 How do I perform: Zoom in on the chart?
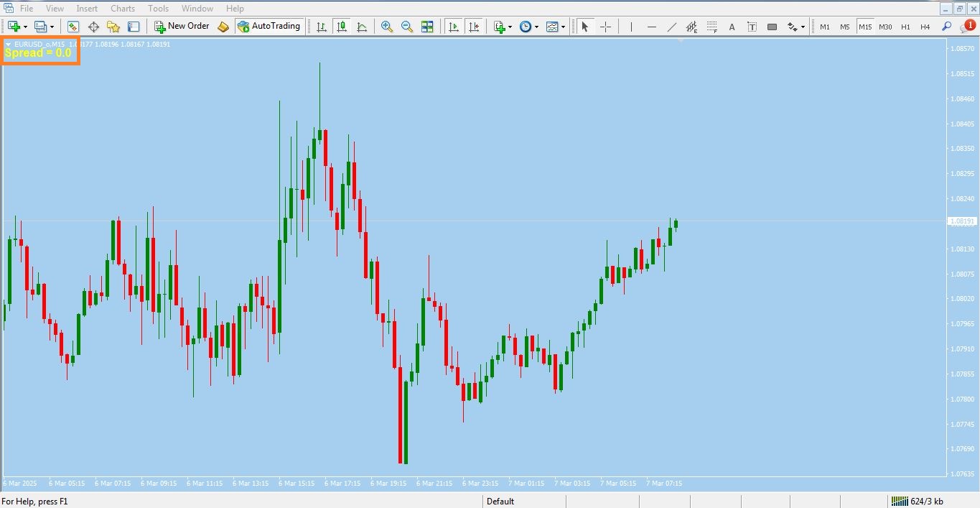[387, 27]
